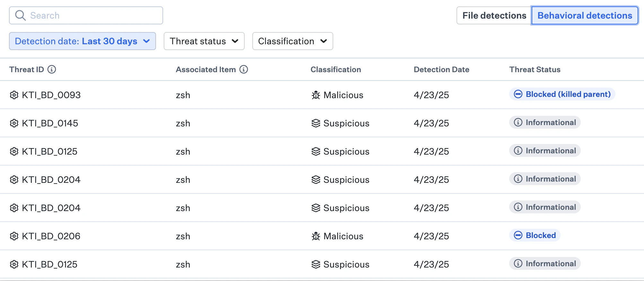This screenshot has height=281, width=644.
Task: Click zsh in the KTI_BD_0206 row
Action: [x=183, y=236]
